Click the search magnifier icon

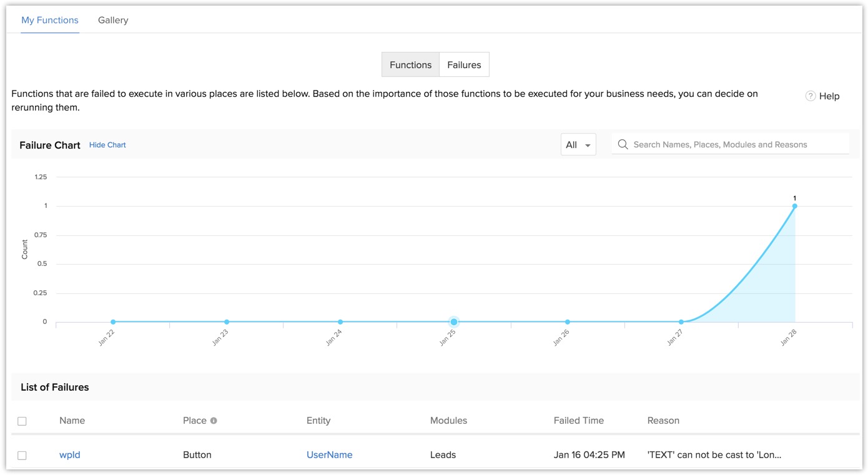(623, 144)
